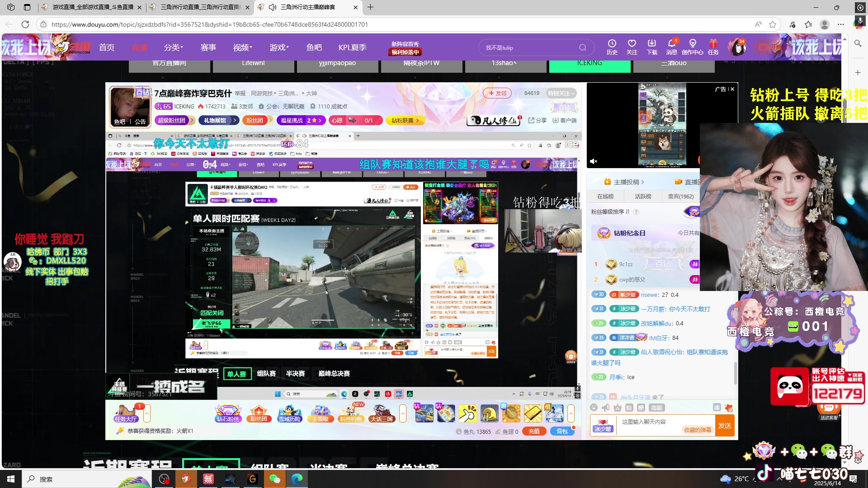This screenshot has width=868, height=488.
Task: Open Microsoft Edge from taskbar
Action: pyautogui.click(x=297, y=479)
